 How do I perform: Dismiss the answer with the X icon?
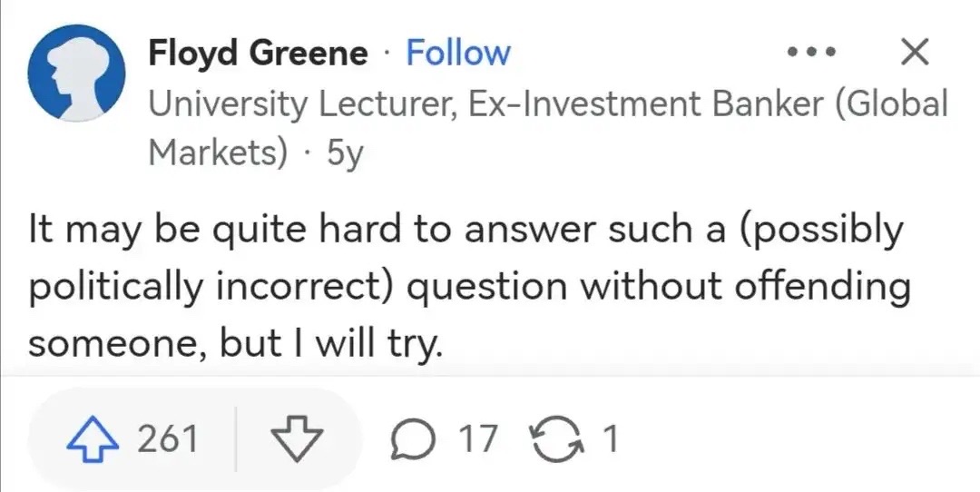coord(913,54)
